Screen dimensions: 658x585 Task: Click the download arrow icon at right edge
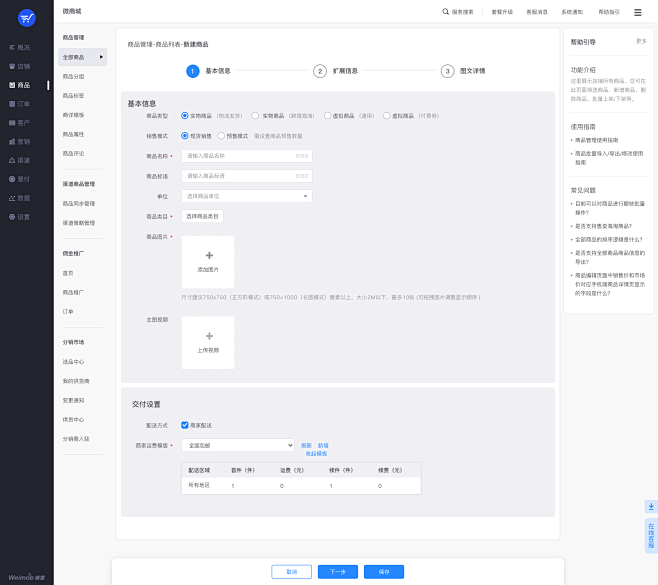650,507
